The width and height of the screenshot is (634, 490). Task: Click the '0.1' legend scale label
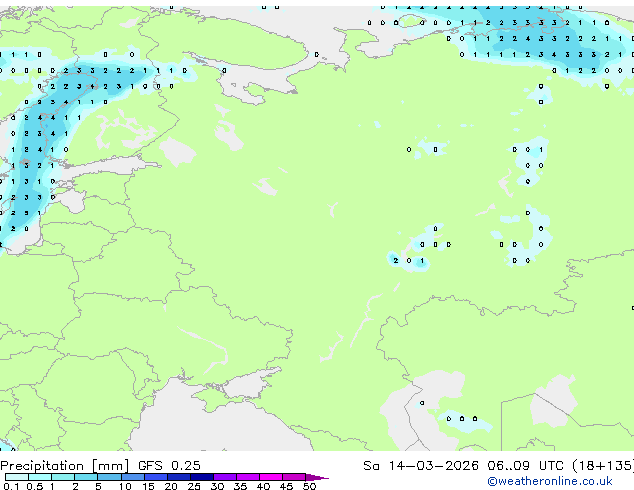11,486
